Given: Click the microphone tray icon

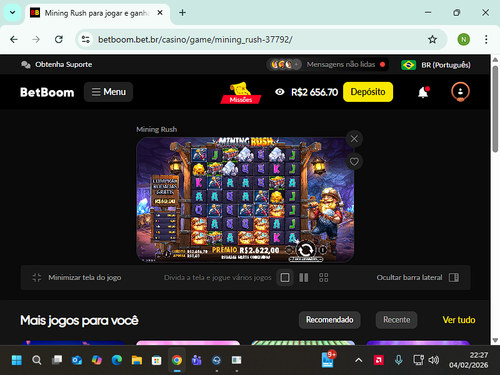Looking at the screenshot, I should point(398,360).
